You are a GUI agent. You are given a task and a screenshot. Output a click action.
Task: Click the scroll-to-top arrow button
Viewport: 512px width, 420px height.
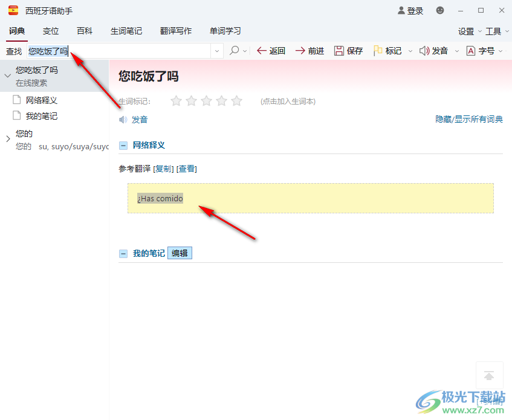coord(489,376)
